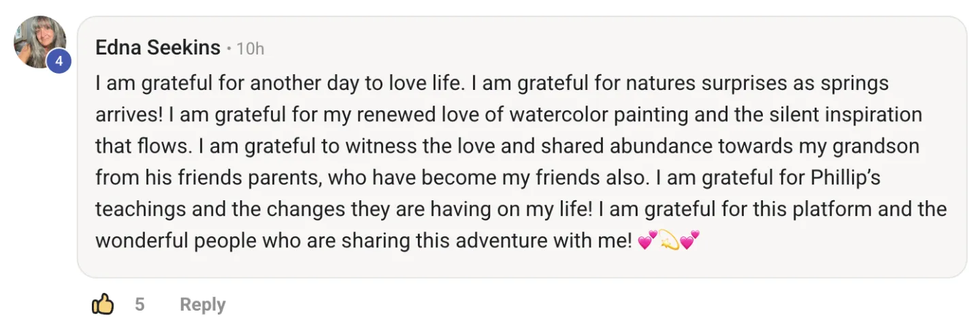The image size is (980, 327).
Task: Open Edna Seekins' profile picture
Action: pyautogui.click(x=39, y=42)
